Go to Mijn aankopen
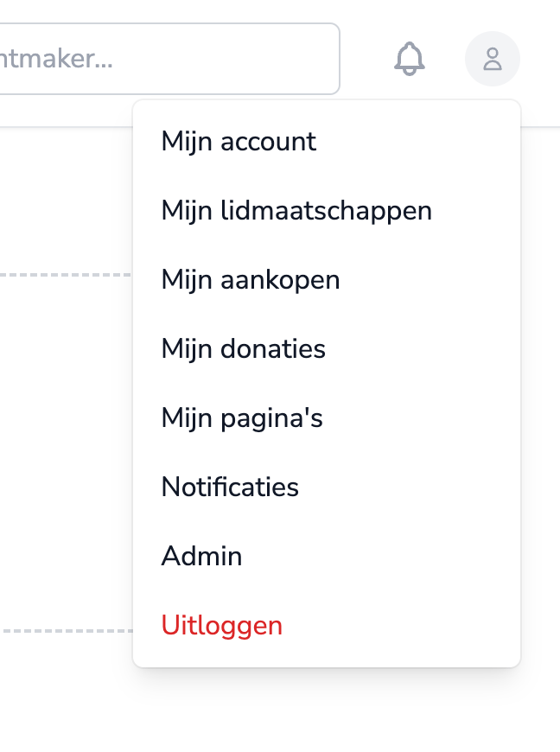 tap(327, 279)
